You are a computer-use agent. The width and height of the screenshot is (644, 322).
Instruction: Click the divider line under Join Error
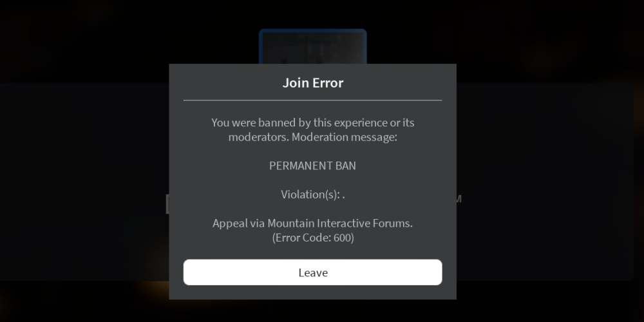(312, 100)
